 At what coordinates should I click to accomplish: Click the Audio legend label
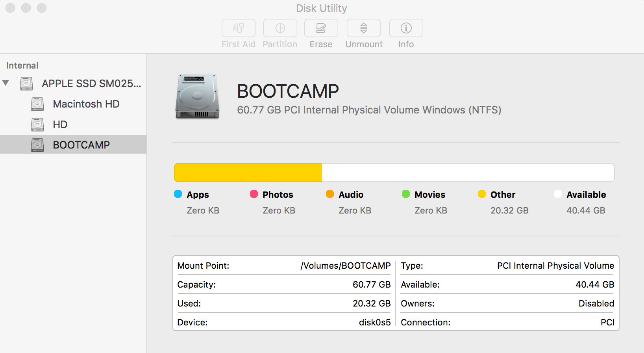coord(351,195)
